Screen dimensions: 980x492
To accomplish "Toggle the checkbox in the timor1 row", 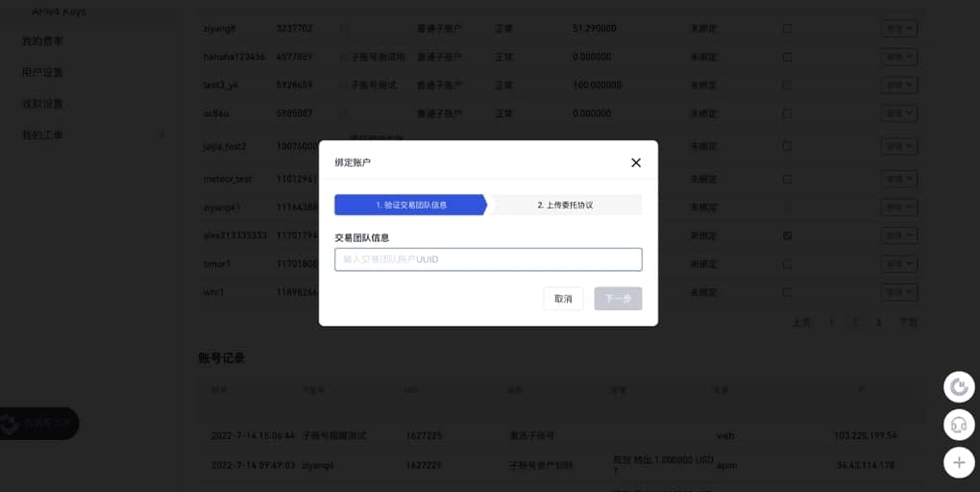I will coord(787,263).
